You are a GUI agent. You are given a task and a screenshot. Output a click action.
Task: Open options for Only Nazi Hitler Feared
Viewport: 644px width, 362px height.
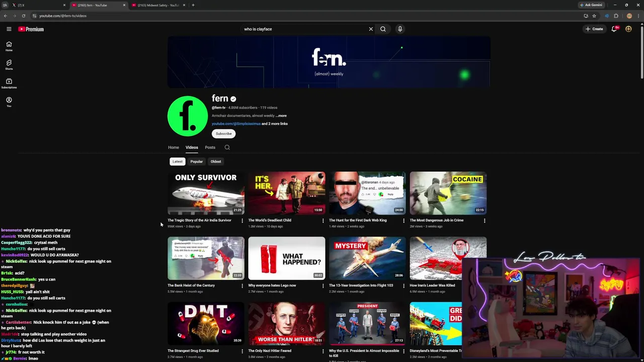pos(323,351)
